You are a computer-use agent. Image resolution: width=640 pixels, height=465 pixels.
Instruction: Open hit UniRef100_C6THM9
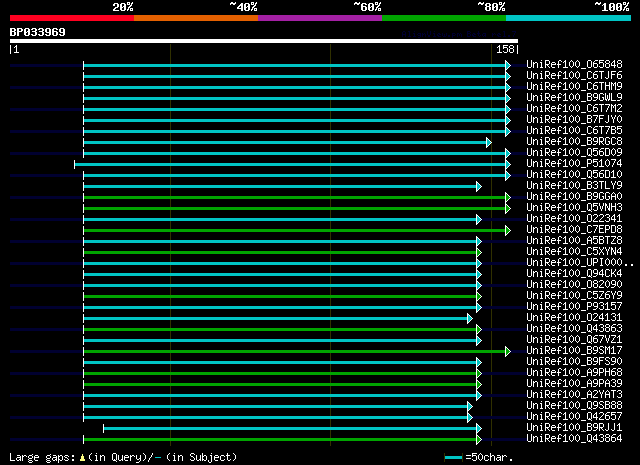point(574,87)
